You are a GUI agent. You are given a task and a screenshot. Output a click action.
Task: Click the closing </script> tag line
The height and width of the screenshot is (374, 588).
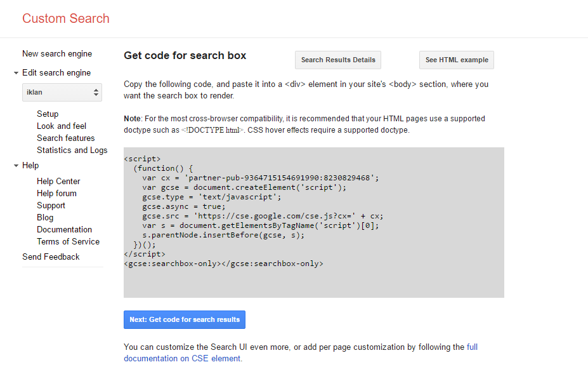pos(145,254)
